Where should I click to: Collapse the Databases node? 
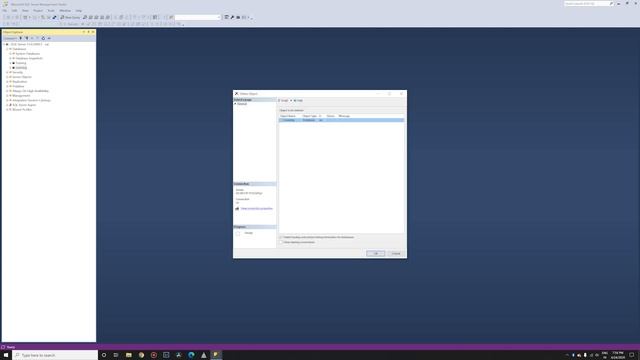point(7,49)
